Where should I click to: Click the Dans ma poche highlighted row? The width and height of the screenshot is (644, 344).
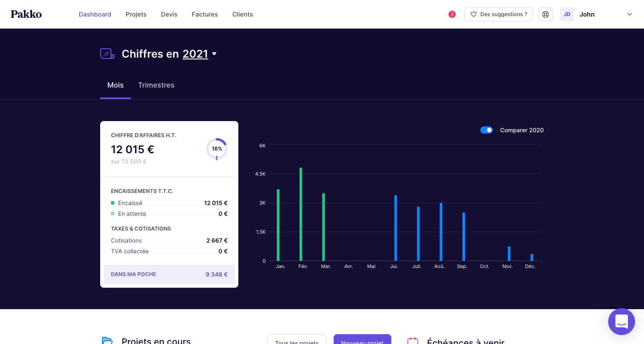pos(169,274)
